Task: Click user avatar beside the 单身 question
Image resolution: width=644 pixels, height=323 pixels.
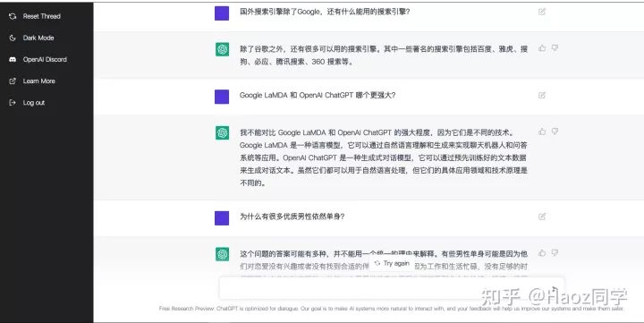Action: [222, 217]
